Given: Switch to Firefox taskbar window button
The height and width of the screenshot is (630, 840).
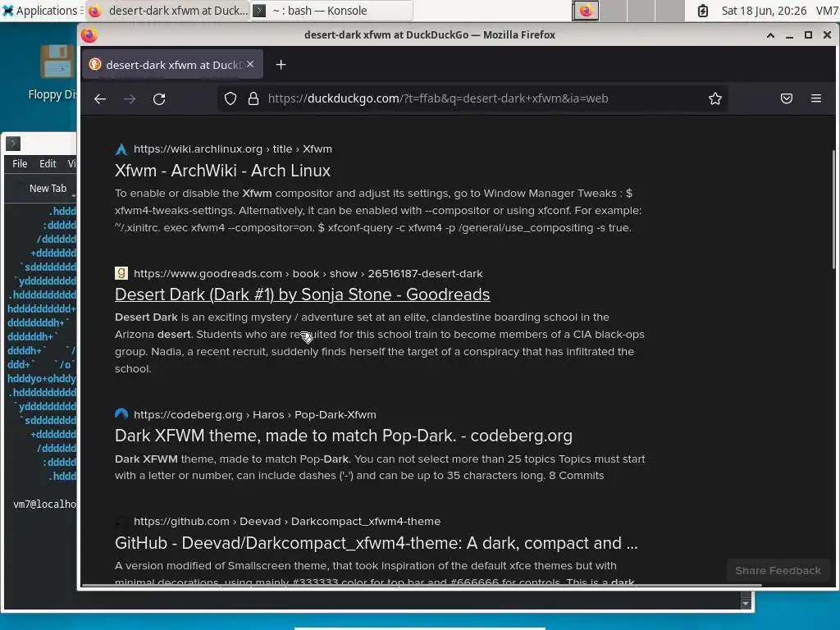Looking at the screenshot, I should point(167,11).
